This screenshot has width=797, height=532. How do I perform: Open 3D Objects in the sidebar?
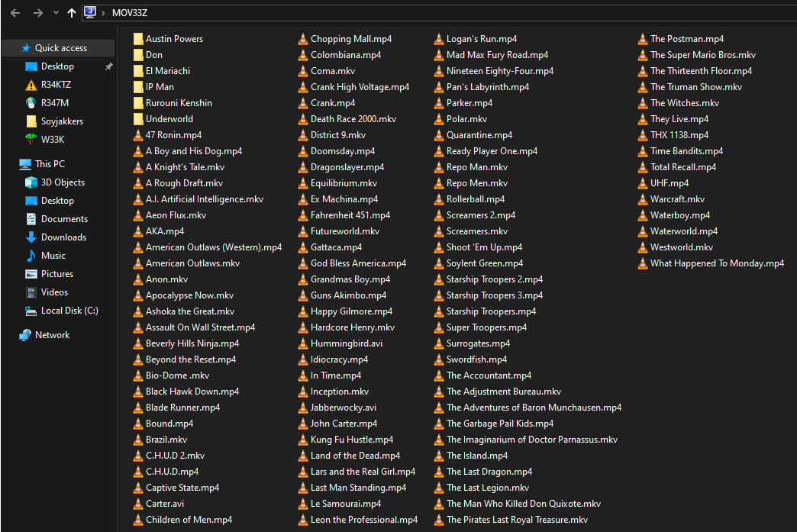point(63,182)
